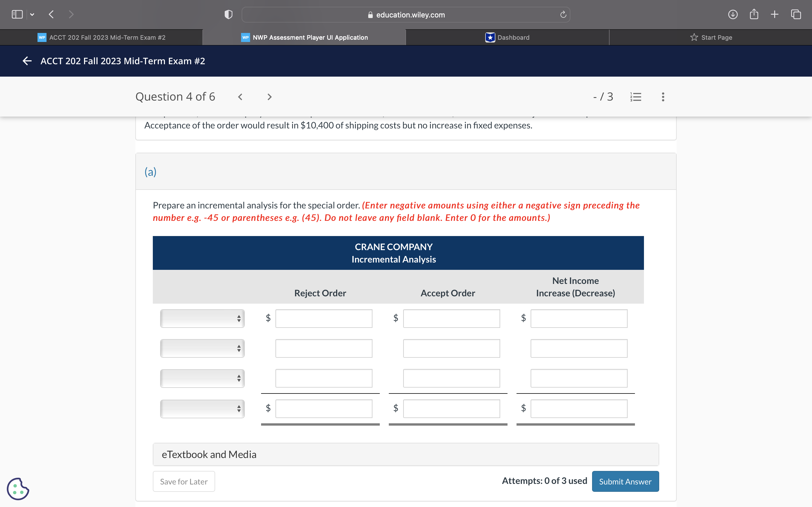Open the second row account dropdown
The width and height of the screenshot is (812, 507).
[x=202, y=348]
